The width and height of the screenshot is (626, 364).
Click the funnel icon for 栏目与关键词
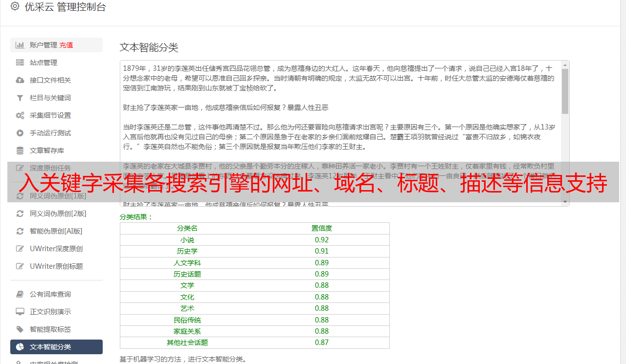pyautogui.click(x=20, y=98)
